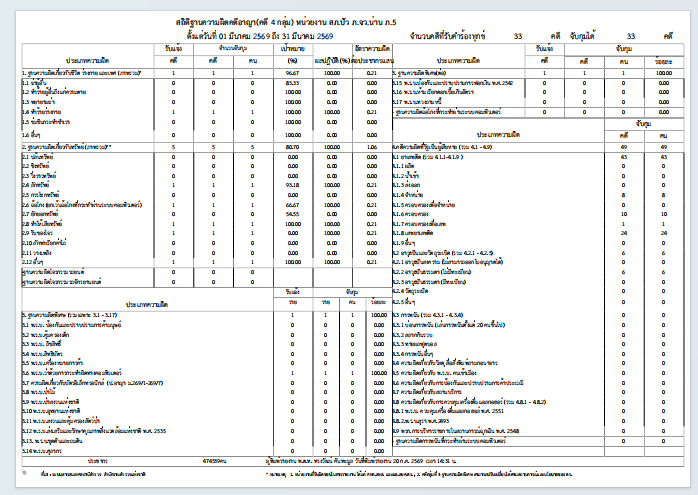The height and width of the screenshot is (495, 698).
Task: Click row label 4.8.1 ending with พ.ศ. 2551
Action: 448,411
